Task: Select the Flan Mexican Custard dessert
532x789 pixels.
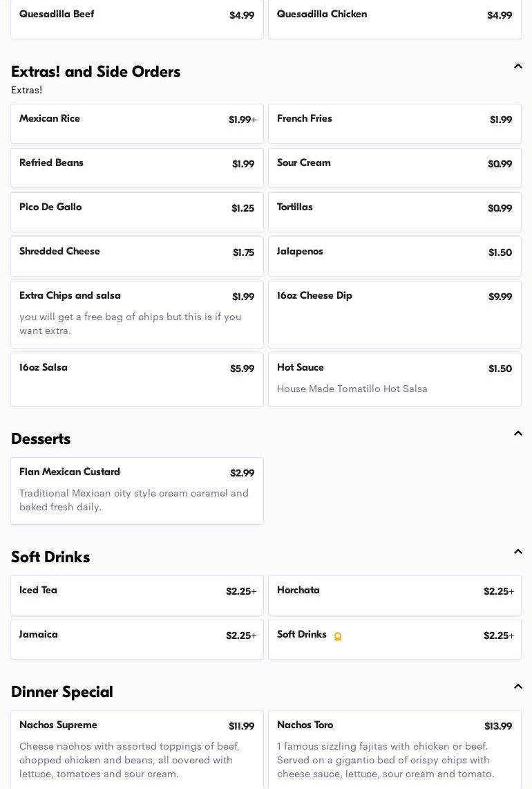Action: coord(137,490)
